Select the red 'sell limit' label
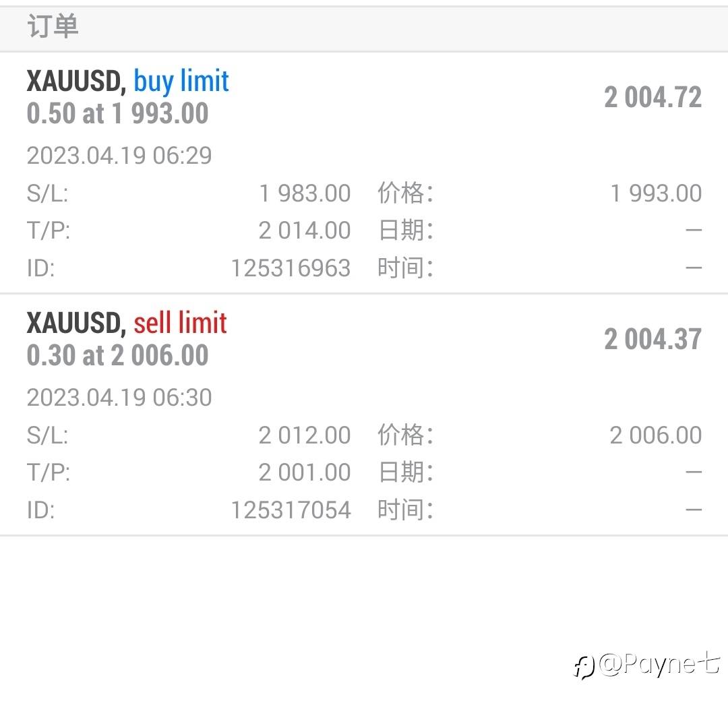 click(x=180, y=322)
